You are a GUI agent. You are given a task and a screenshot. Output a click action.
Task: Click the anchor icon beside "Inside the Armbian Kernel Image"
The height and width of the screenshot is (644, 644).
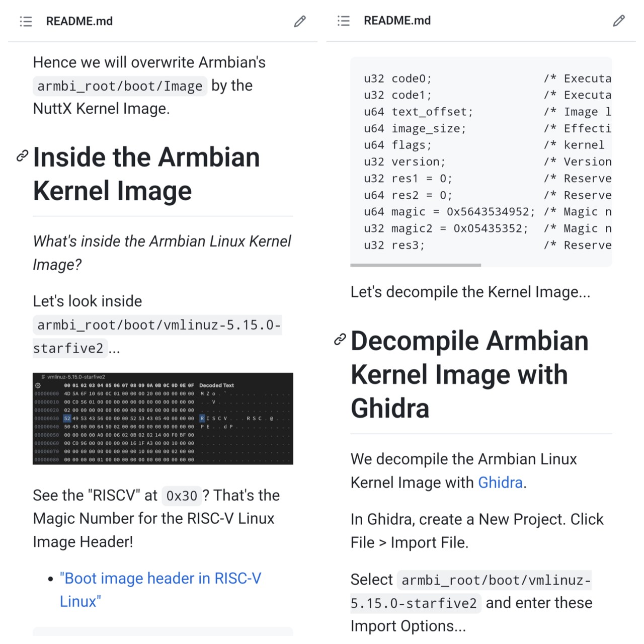tap(22, 156)
